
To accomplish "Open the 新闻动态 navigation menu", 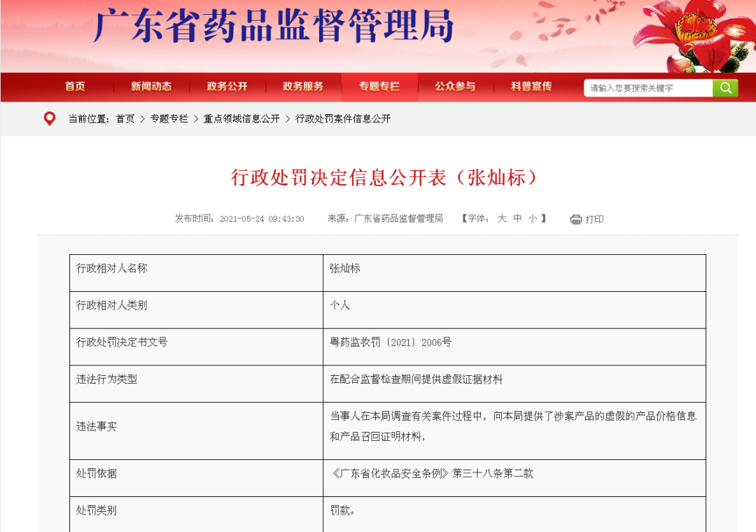I will [151, 87].
